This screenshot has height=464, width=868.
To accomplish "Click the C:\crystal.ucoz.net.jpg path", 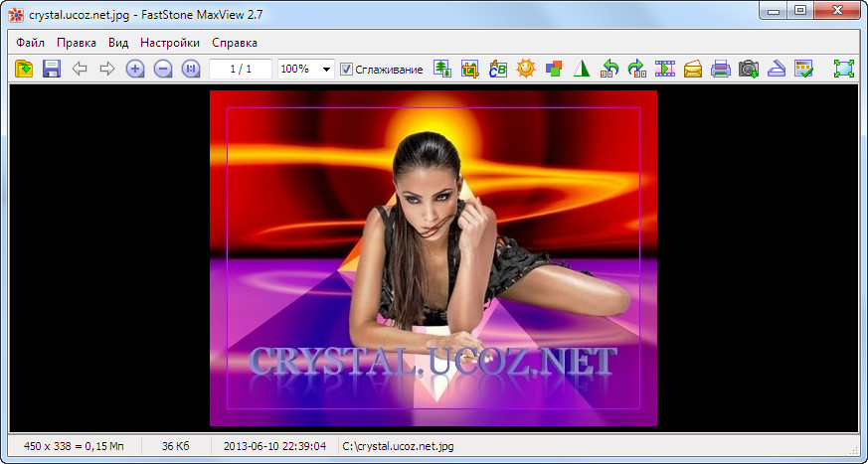I will tap(398, 446).
